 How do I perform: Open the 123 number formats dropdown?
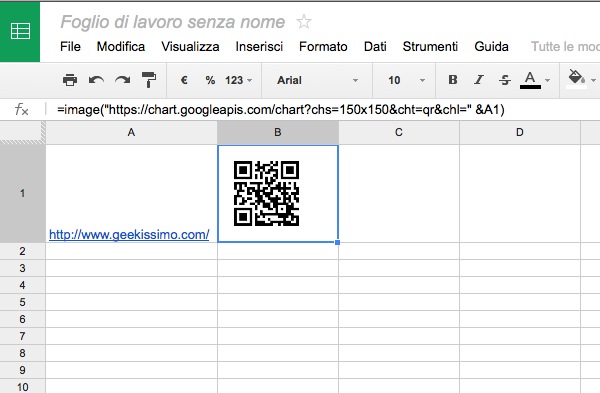[x=238, y=80]
